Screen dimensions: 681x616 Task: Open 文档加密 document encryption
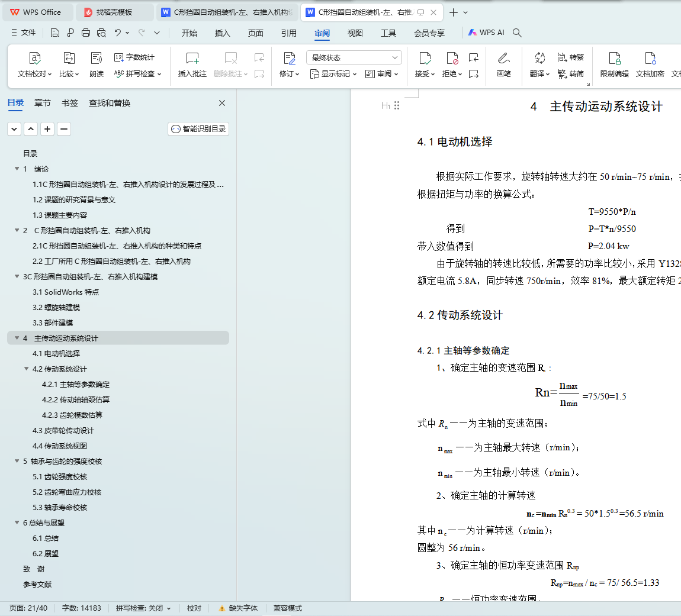coord(650,65)
